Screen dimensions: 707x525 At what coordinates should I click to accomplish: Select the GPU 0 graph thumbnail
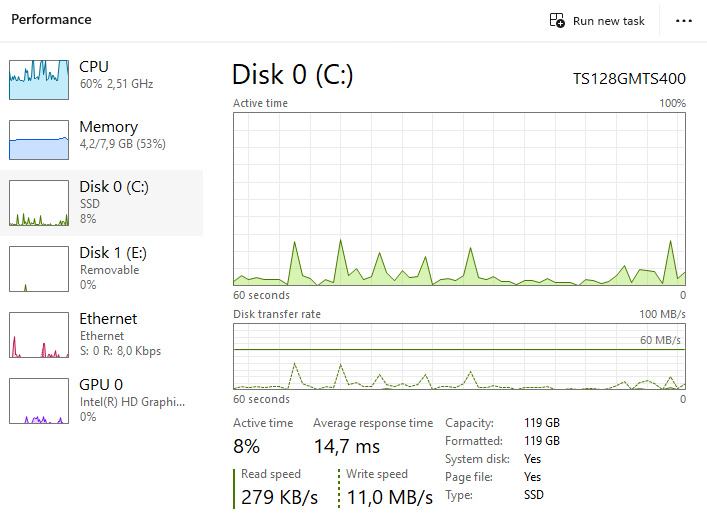point(39,400)
